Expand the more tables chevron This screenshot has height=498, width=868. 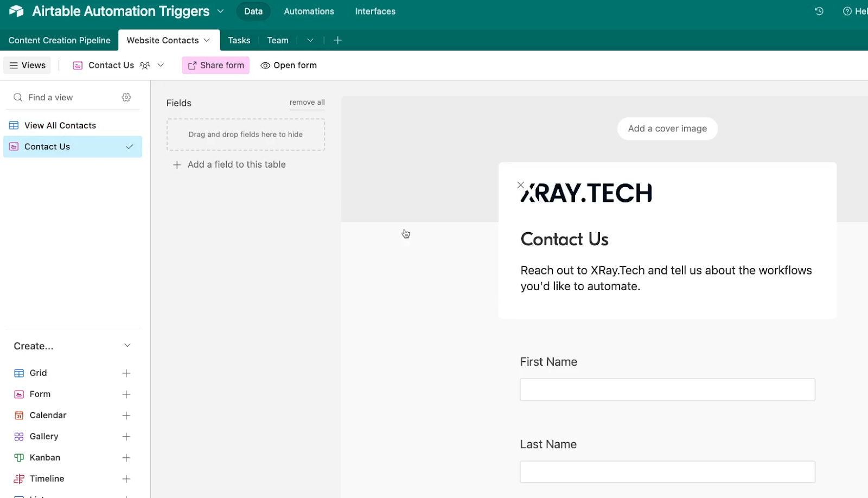click(310, 40)
